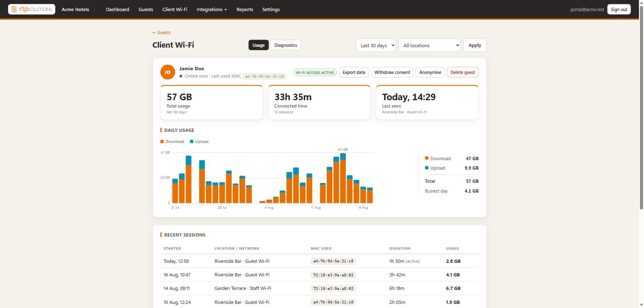Click the 3h 42m duration cell
This screenshot has height=308, width=644.
[397, 275]
